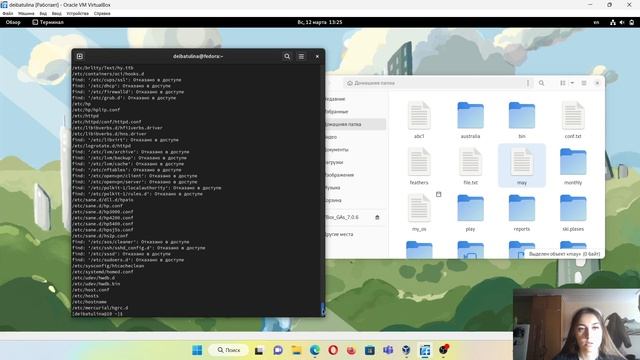
Task: Eject the VBox_GAs_7.0.6 disc
Action: 377,217
